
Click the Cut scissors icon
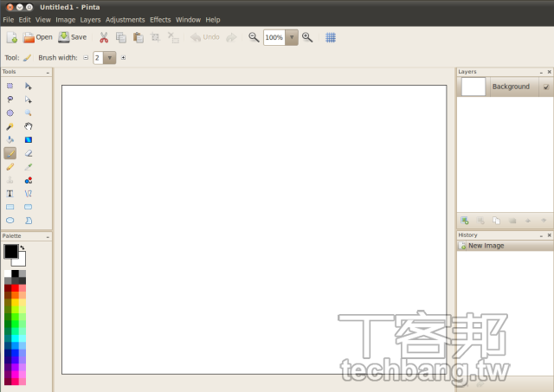[104, 37]
